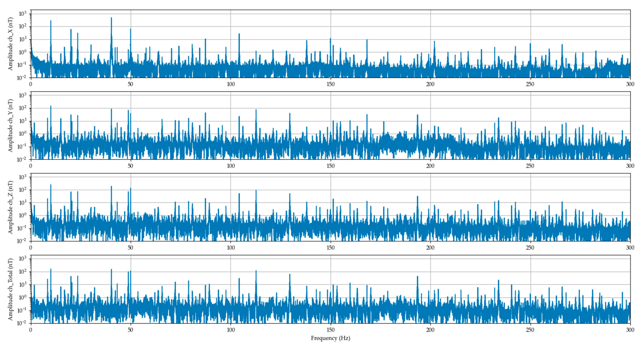The image size is (644, 352).
Task: Click the 0 tick under ch_Y plot
Action: point(31,166)
